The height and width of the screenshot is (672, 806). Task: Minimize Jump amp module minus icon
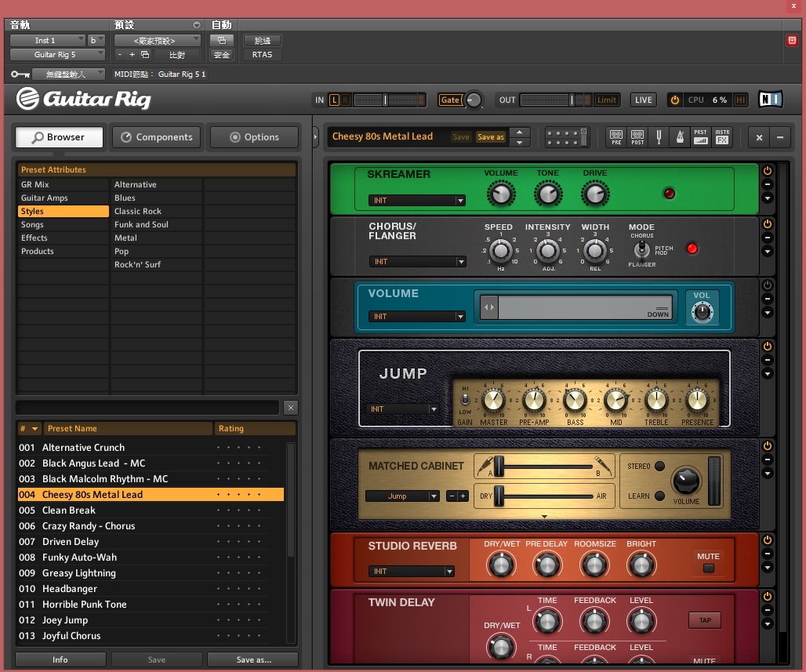(x=768, y=360)
